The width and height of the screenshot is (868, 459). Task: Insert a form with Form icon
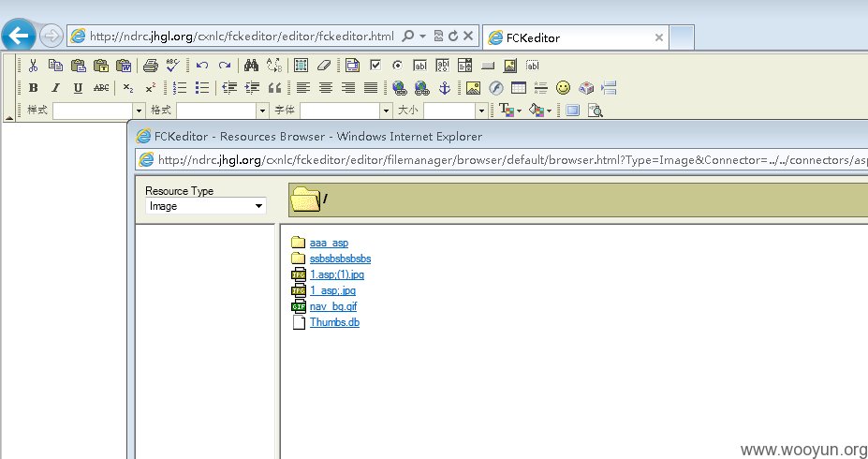pyautogui.click(x=352, y=66)
